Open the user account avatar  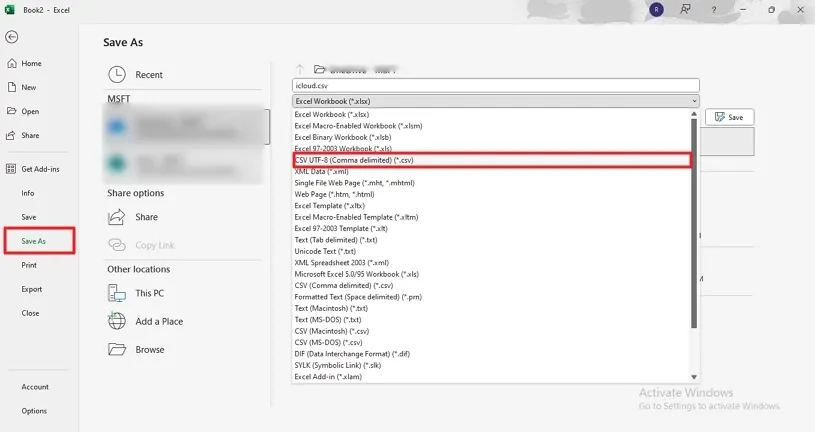pyautogui.click(x=656, y=9)
